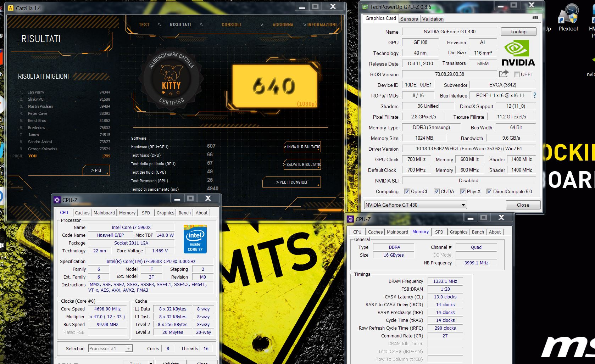Image resolution: width=595 pixels, height=364 pixels.
Task: Open the SPD tab in the CPU-Z Memory window
Action: coord(439,232)
